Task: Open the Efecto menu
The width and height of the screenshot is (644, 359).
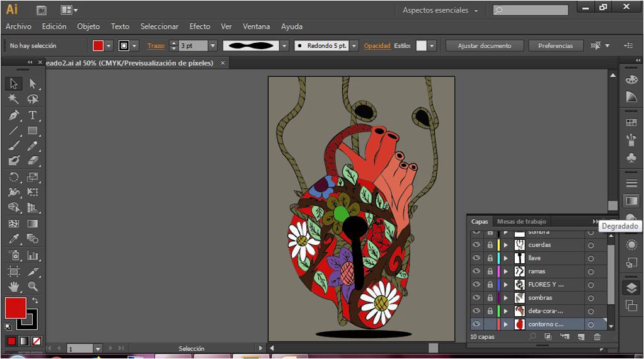Action: tap(200, 26)
